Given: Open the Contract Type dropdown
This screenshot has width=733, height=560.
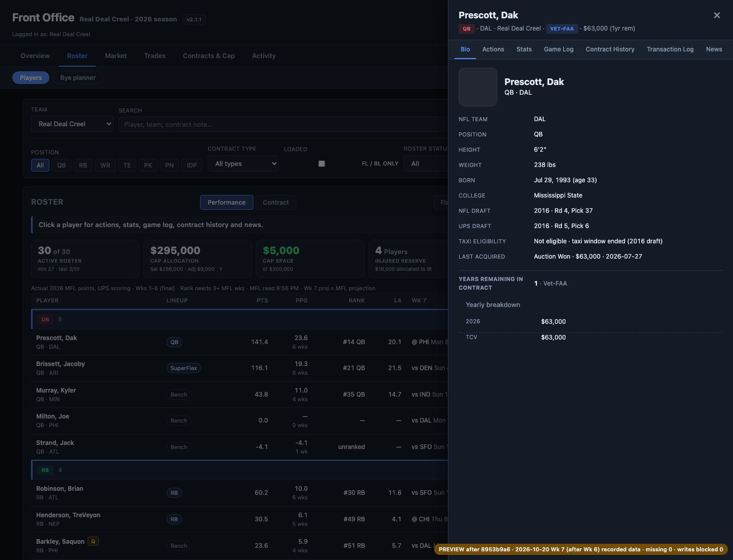Looking at the screenshot, I should click(243, 163).
